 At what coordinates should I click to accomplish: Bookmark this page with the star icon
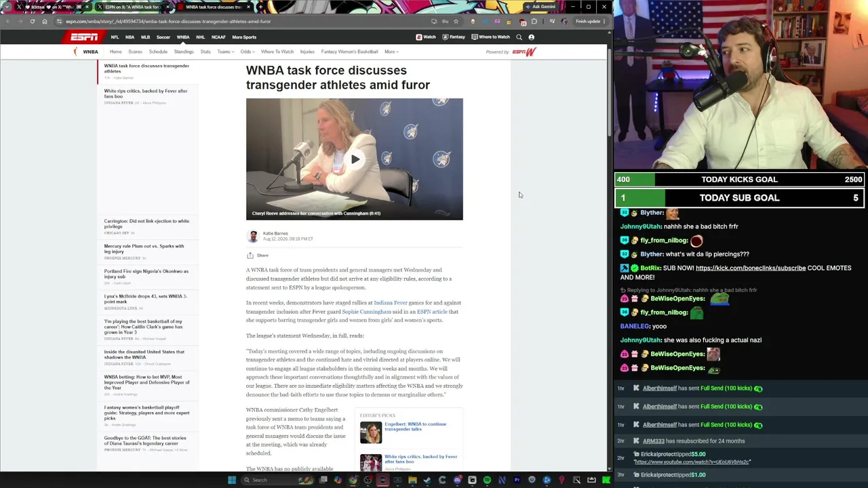(x=456, y=21)
